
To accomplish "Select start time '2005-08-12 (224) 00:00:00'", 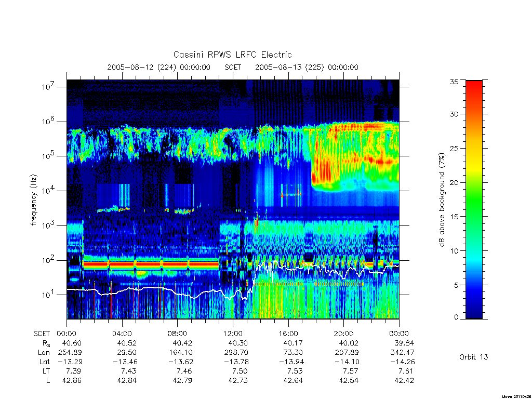I will pos(159,67).
